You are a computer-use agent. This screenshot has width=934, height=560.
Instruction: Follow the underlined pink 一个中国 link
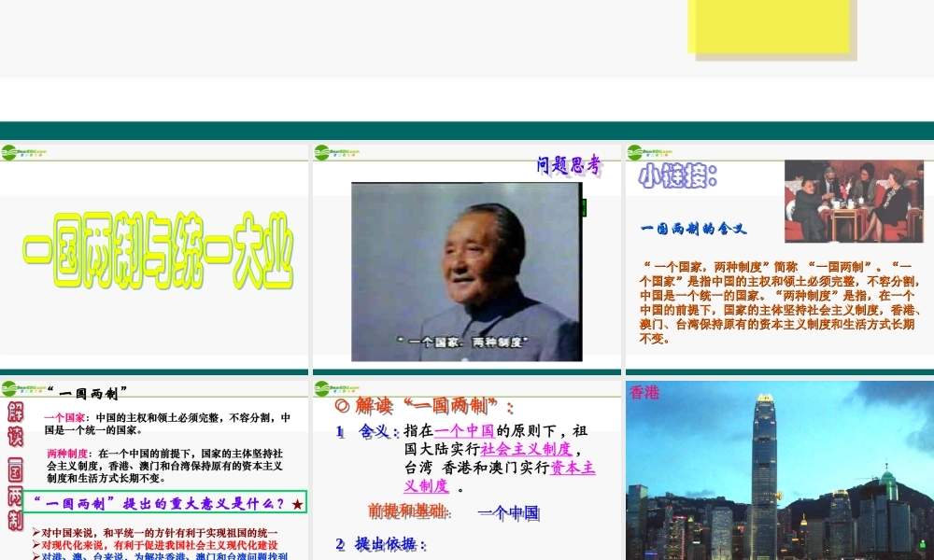[464, 431]
